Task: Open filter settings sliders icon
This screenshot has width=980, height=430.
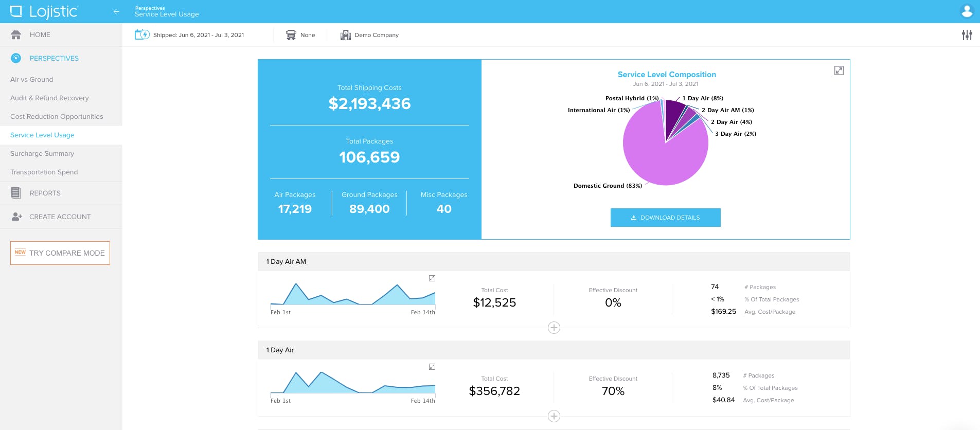Action: point(967,35)
